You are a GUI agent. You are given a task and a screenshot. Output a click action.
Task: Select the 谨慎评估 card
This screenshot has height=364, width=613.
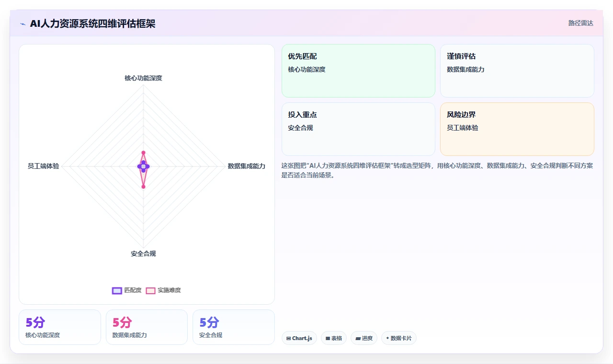coord(517,71)
